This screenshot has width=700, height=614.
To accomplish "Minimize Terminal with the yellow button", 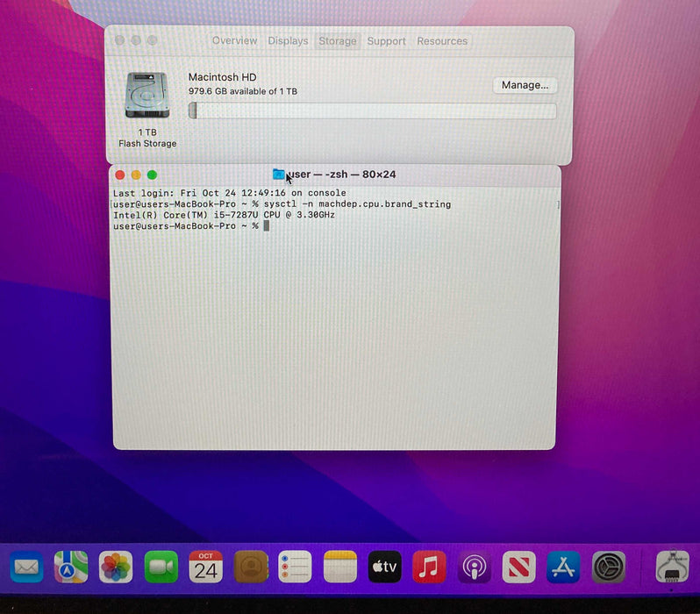I will pos(136,175).
